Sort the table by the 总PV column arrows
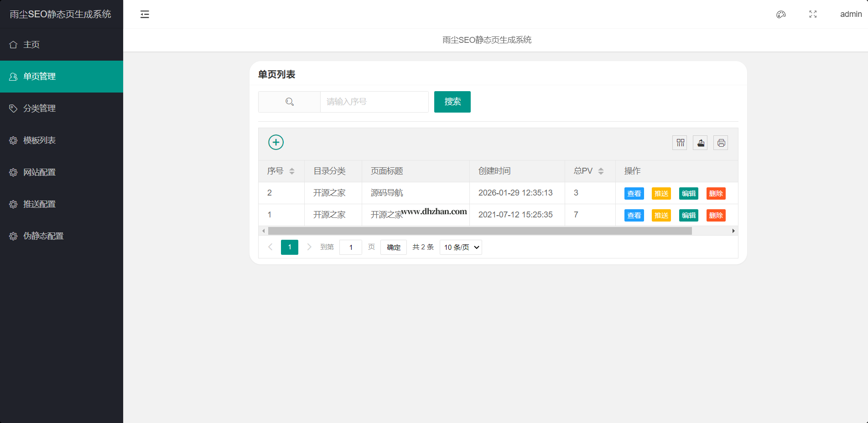The height and width of the screenshot is (423, 868). point(601,171)
